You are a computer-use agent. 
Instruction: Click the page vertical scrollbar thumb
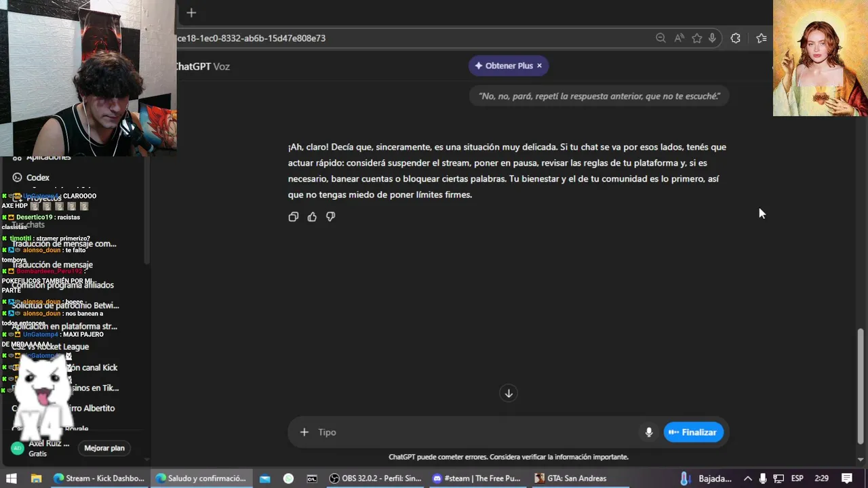(861, 385)
